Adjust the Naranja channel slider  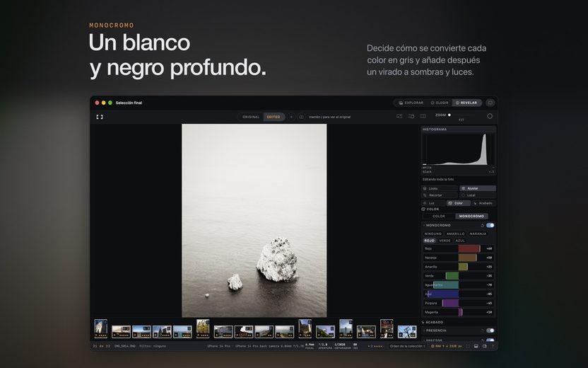tap(458, 258)
